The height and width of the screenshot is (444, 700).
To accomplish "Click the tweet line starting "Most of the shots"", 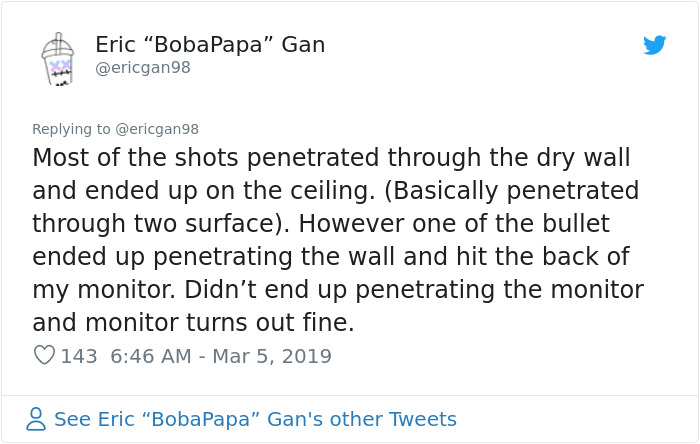I will click(331, 158).
